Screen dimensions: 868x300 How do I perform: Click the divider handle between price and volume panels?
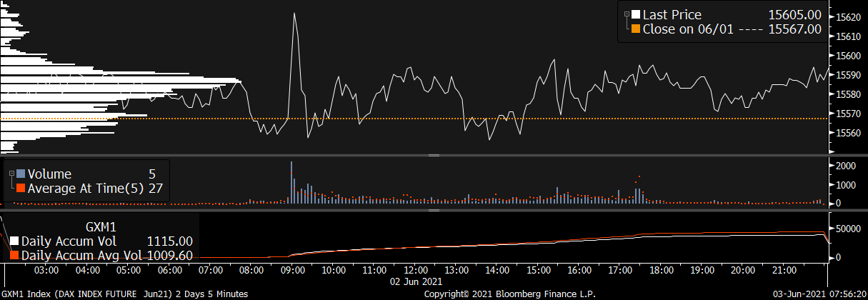click(x=433, y=155)
